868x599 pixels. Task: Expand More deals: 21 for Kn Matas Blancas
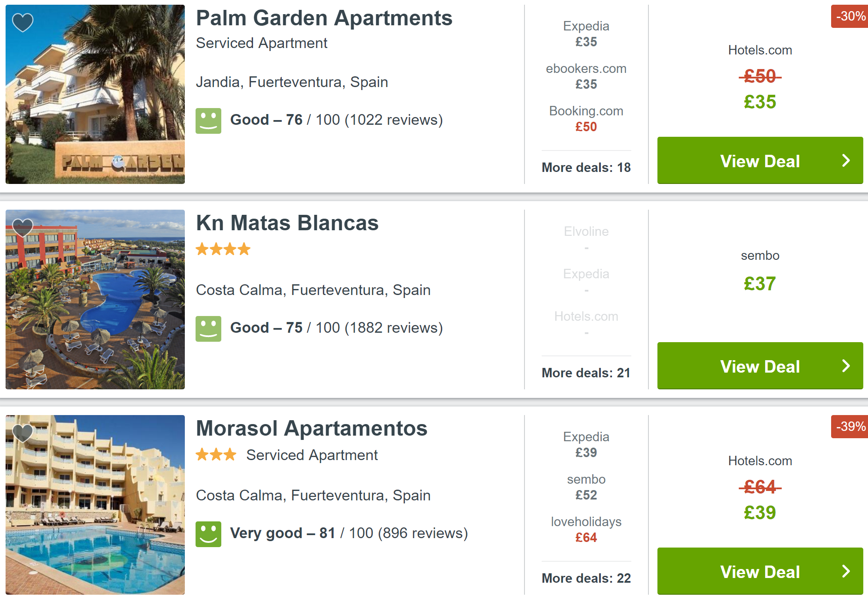coord(586,373)
